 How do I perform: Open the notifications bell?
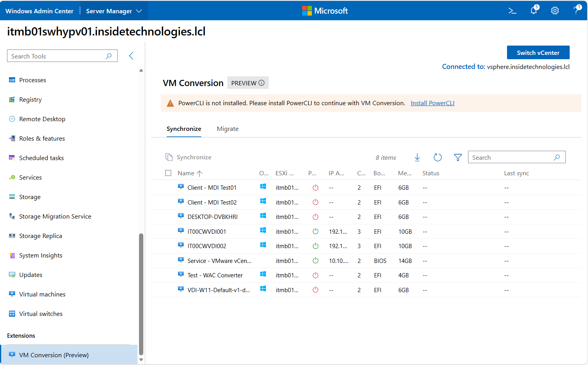coord(533,11)
